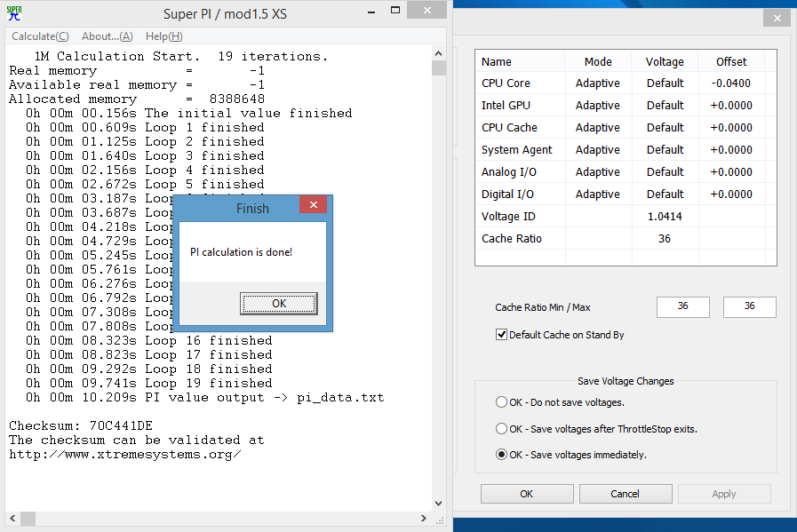The image size is (797, 532).
Task: Click the Adaptive mode in Intel GPU row
Action: pos(598,105)
